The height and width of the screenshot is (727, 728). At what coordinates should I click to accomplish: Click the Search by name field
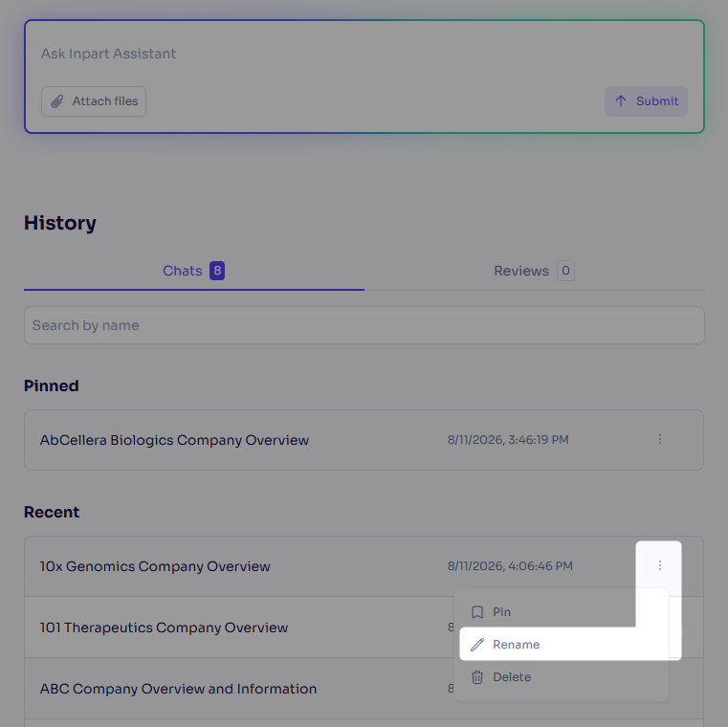click(x=364, y=325)
